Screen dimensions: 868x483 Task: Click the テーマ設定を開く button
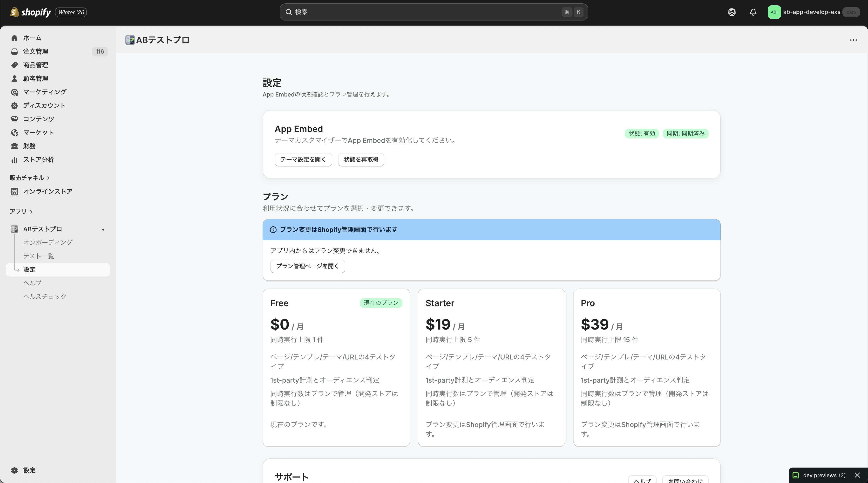303,159
